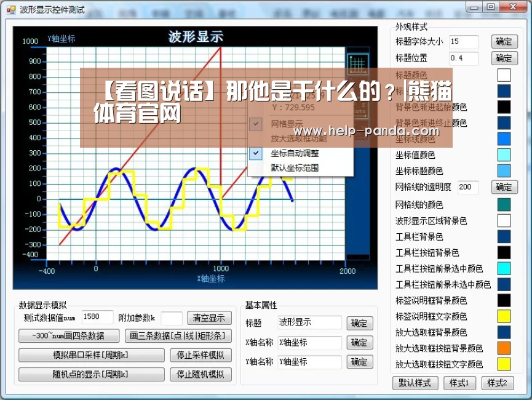Click the 清空显示 button
Viewport: 532px width, 400px height.
coord(209,318)
